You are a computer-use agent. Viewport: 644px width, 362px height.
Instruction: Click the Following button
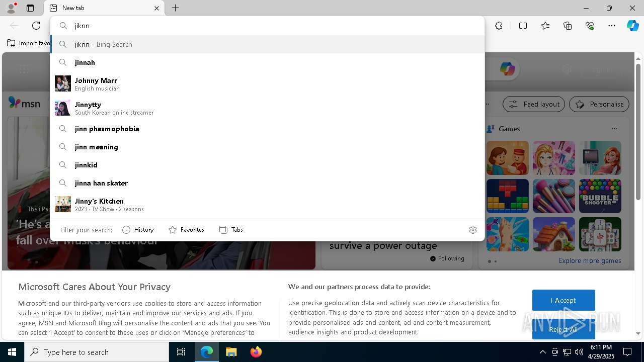(447, 258)
